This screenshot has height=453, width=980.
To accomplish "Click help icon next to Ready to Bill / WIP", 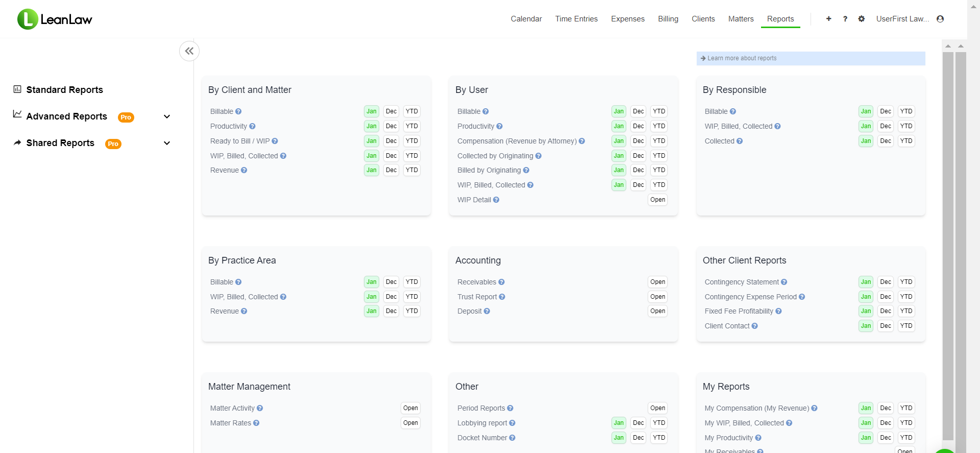I will 275,141.
